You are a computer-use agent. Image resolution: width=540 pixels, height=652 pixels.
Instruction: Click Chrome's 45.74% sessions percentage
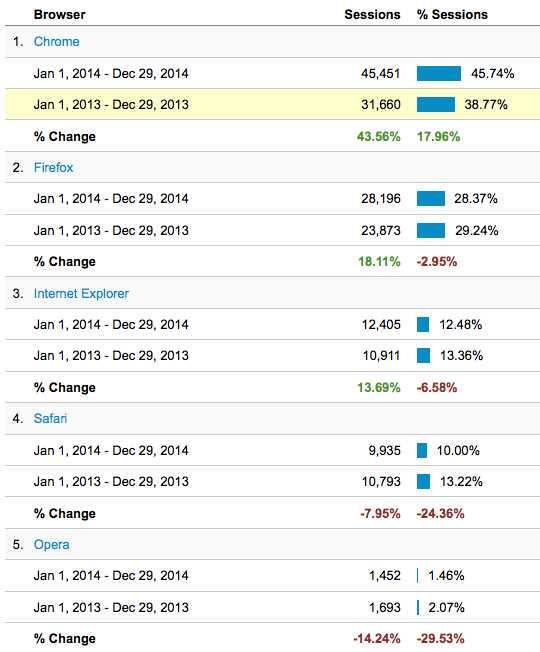(493, 74)
